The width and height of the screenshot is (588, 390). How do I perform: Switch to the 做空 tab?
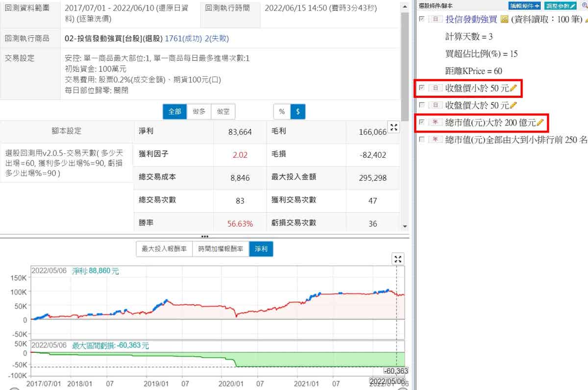223,112
